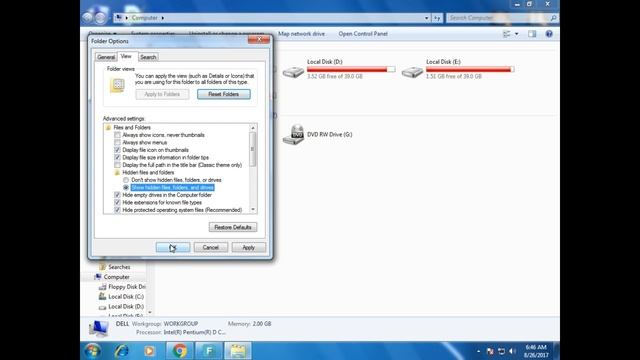Uncheck Hide extensions for known file types
Image resolution: width=640 pixels, height=360 pixels.
118,202
